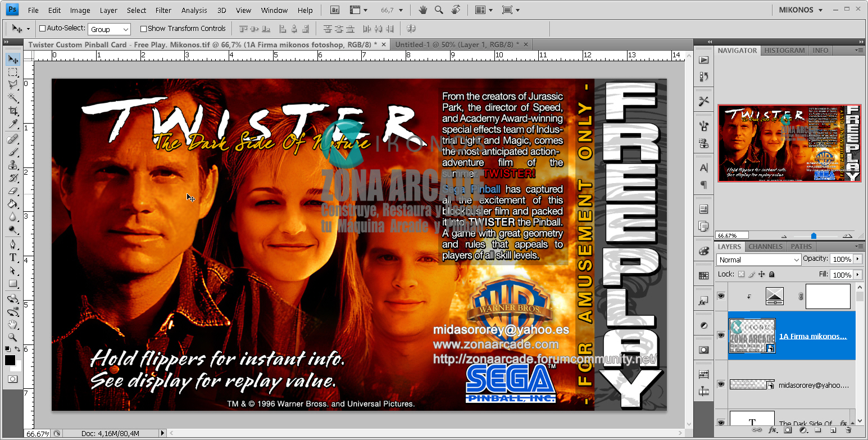Open the Opacity slider arrow

[857, 259]
